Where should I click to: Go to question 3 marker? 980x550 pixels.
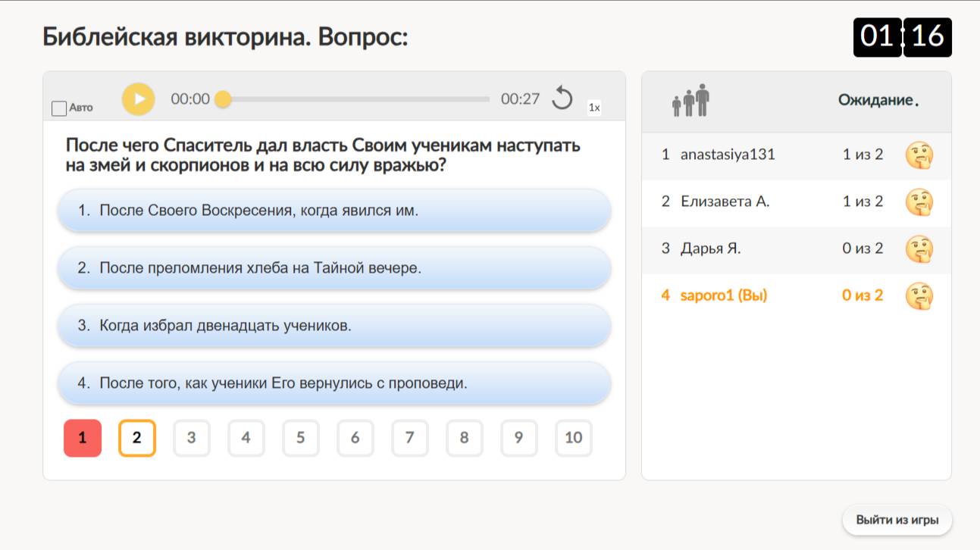(192, 438)
